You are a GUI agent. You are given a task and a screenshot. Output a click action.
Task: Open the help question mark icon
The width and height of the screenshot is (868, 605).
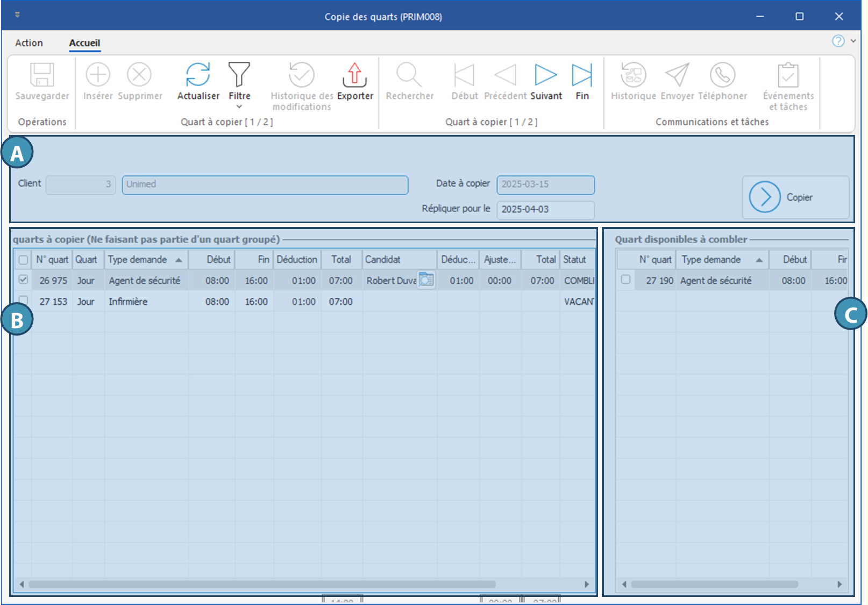(x=838, y=41)
